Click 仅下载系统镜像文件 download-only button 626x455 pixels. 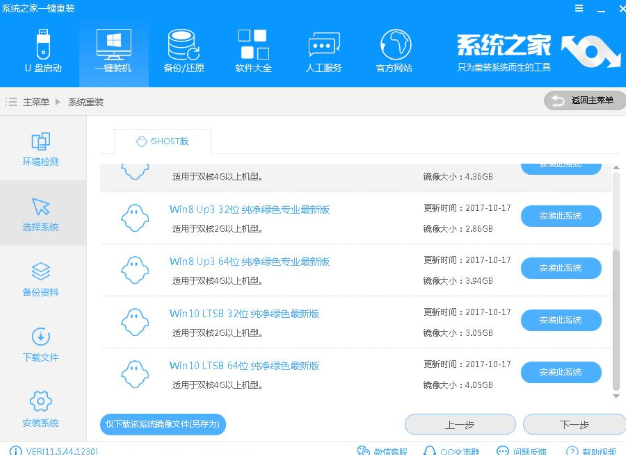pos(163,424)
